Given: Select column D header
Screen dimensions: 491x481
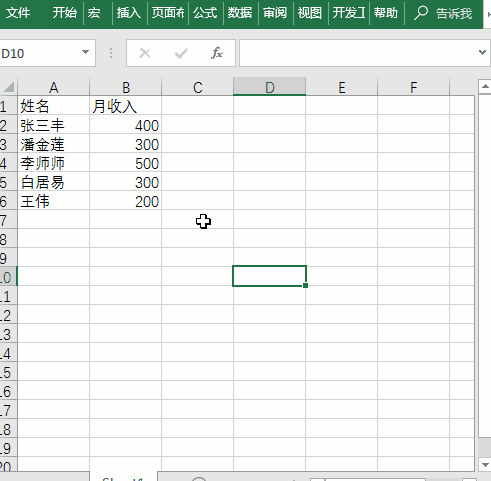Looking at the screenshot, I should tap(269, 87).
